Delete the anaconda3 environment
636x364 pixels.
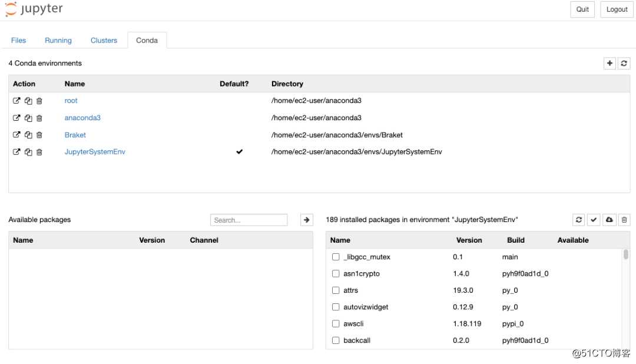pos(39,118)
